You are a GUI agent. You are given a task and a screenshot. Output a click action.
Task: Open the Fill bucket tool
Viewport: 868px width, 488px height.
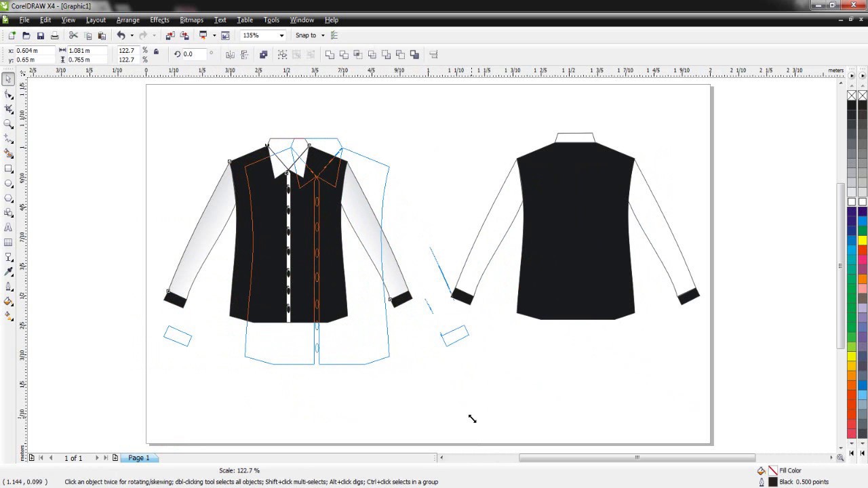[8, 302]
